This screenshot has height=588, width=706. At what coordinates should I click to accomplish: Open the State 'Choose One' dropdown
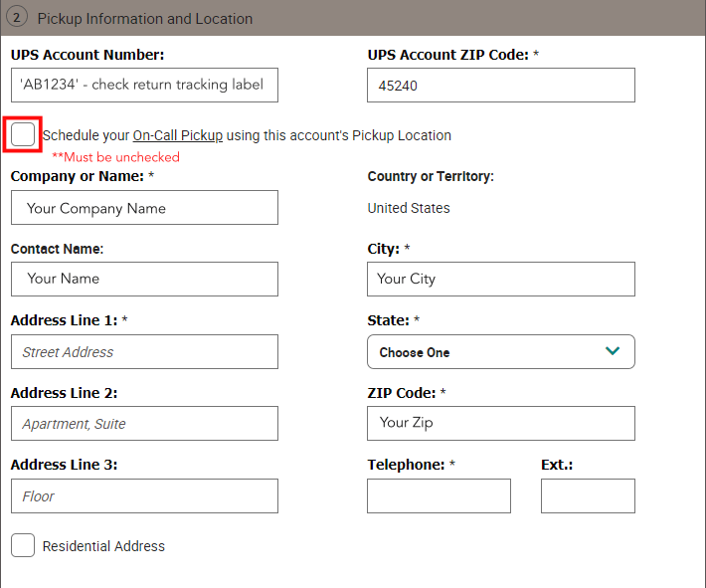coord(500,352)
